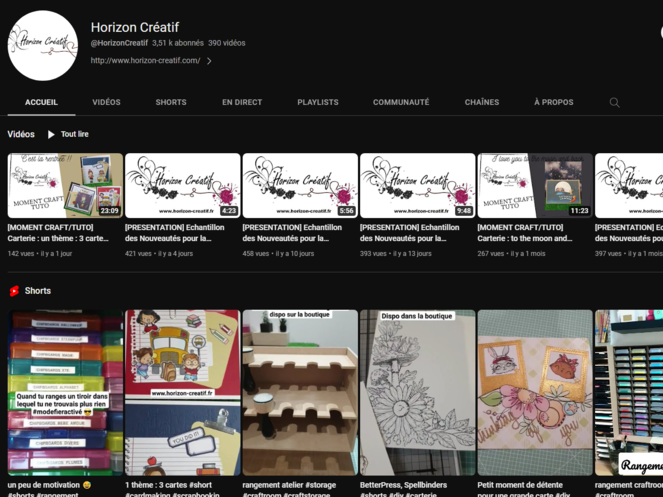The image size is (663, 497).
Task: Open the school bus cards short thumbnail
Action: (x=183, y=393)
